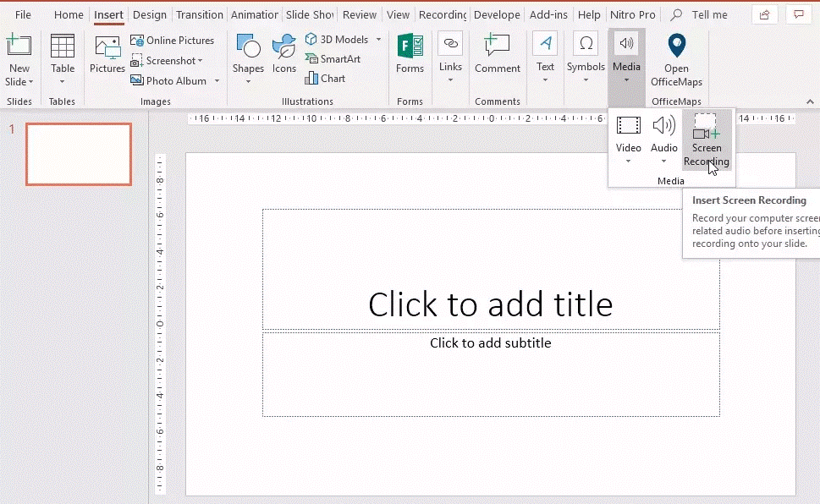
Task: Insert SmartArt graphic
Action: (332, 58)
